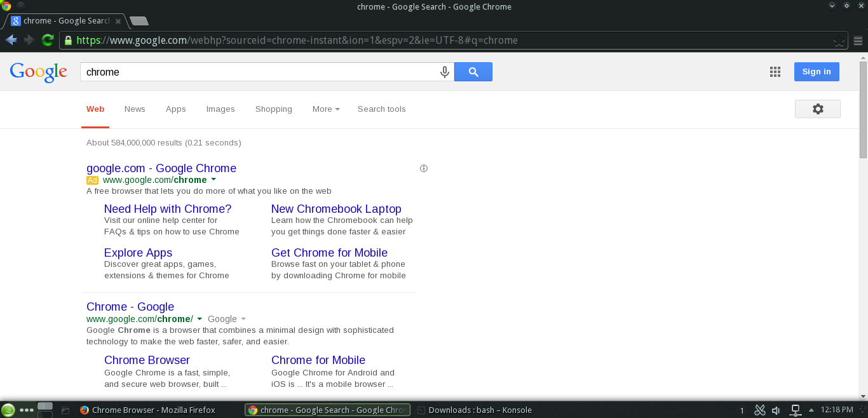Viewport: 868px width, 418px height.
Task: Open the KDE application launcher
Action: pos(8,410)
